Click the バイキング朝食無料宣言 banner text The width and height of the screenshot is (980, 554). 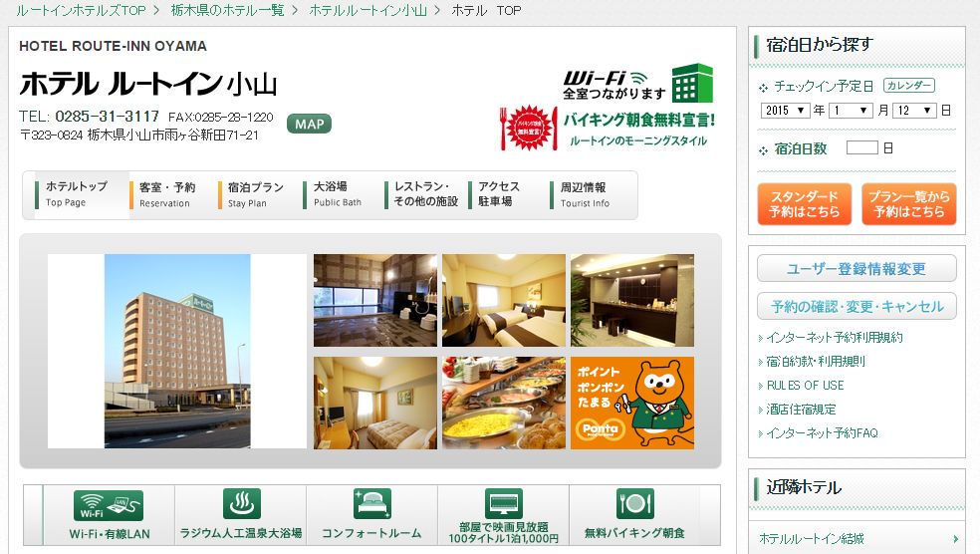pyautogui.click(x=638, y=120)
